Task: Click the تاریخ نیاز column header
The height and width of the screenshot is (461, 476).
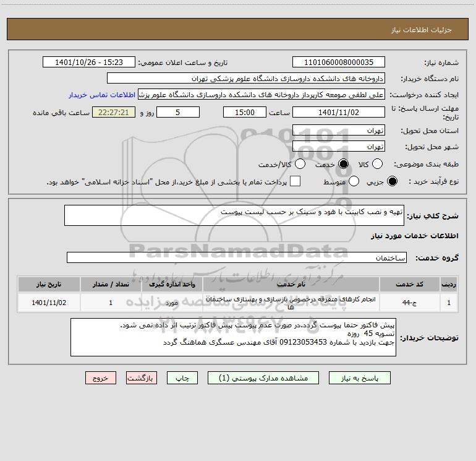Action: [x=49, y=285]
